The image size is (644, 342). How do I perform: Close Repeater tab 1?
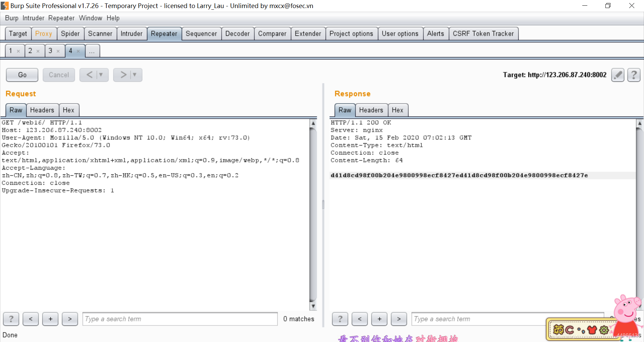18,51
